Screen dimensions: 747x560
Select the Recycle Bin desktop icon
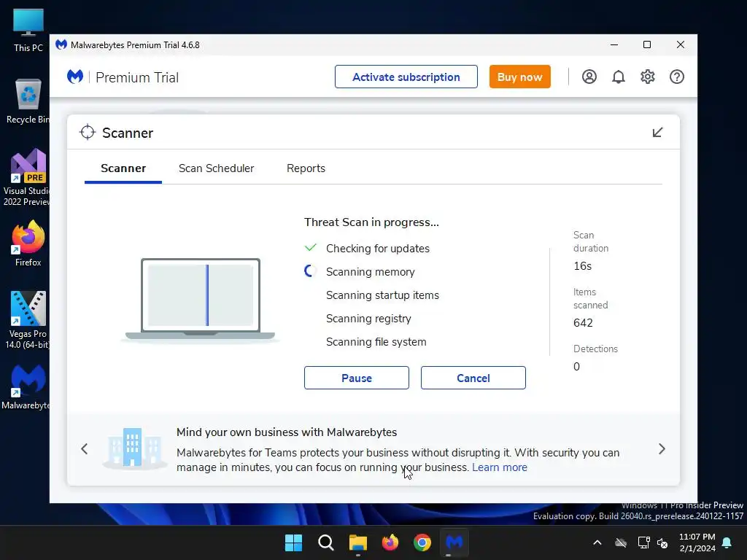28,101
